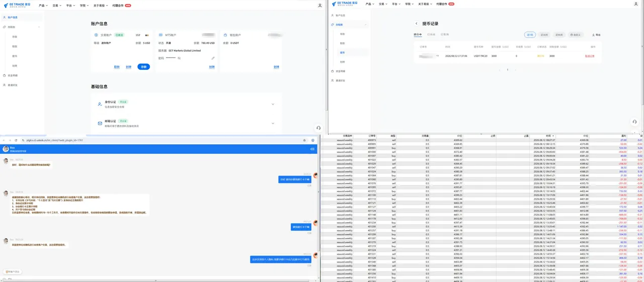Switch to 已取消 tab in withdrawal records

pyautogui.click(x=445, y=35)
